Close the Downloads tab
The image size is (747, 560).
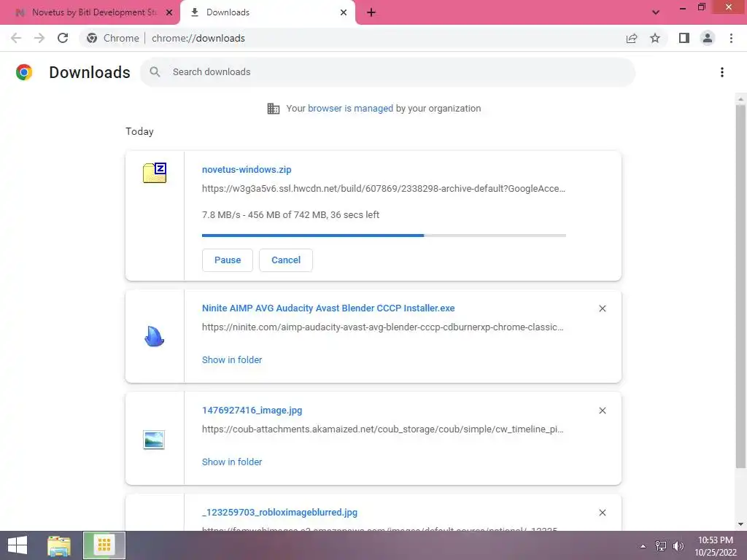344,13
